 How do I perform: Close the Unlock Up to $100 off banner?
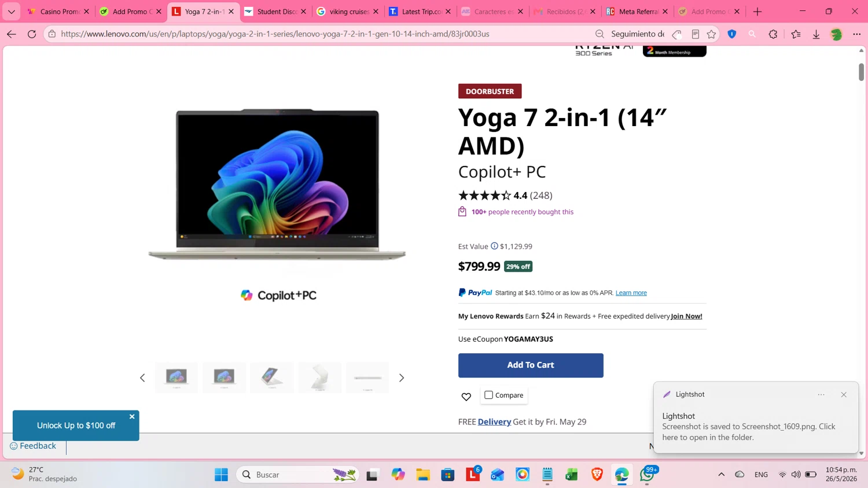pos(132,416)
